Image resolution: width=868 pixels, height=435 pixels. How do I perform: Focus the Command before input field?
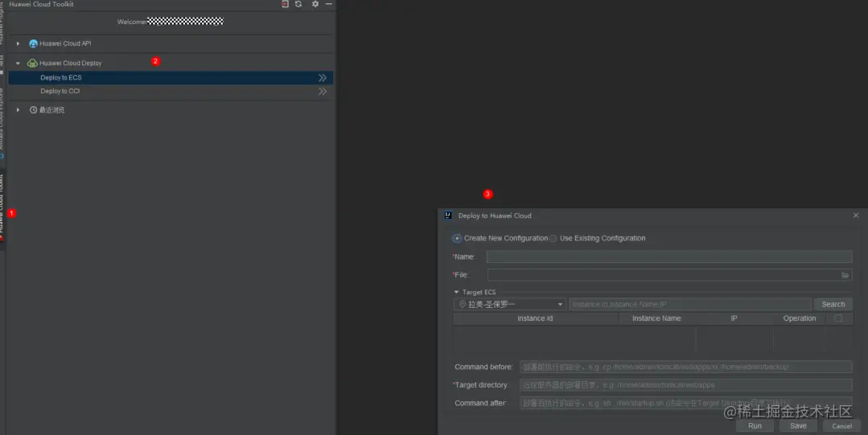click(686, 367)
